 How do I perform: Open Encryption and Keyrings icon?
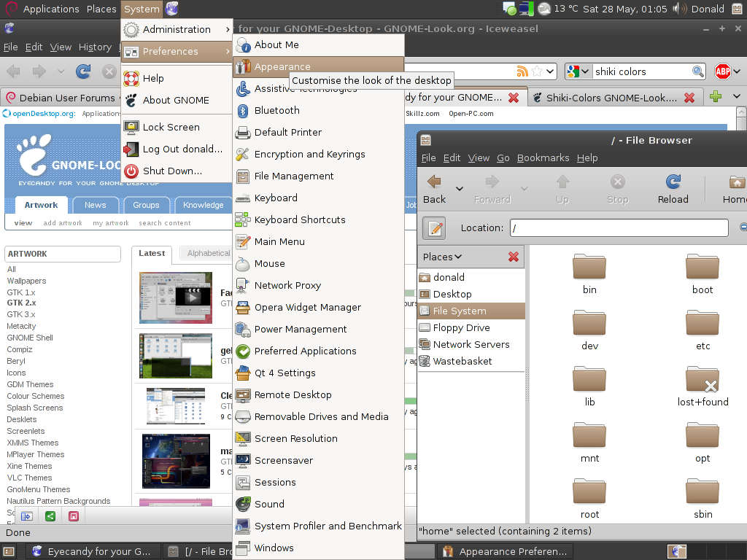(x=243, y=155)
